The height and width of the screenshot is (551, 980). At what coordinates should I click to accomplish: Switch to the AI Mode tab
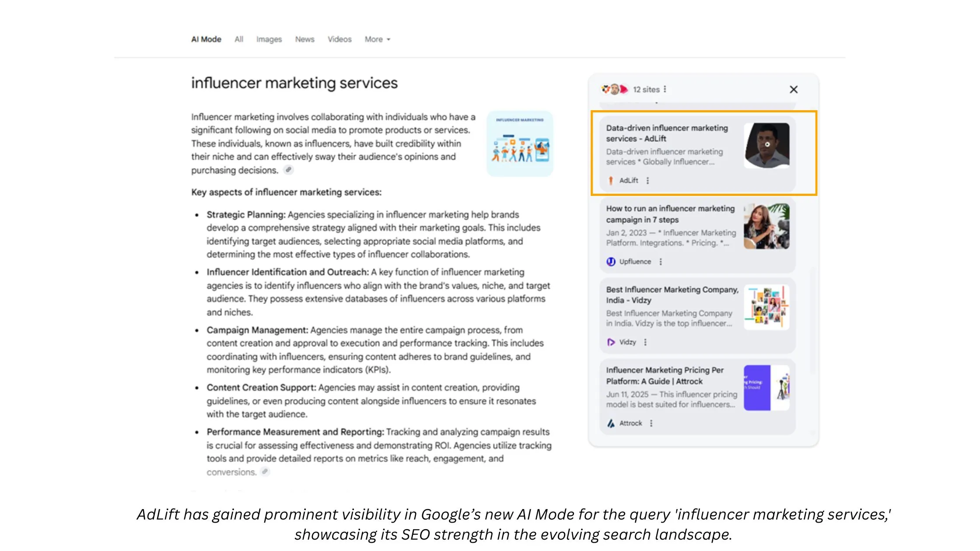tap(206, 39)
